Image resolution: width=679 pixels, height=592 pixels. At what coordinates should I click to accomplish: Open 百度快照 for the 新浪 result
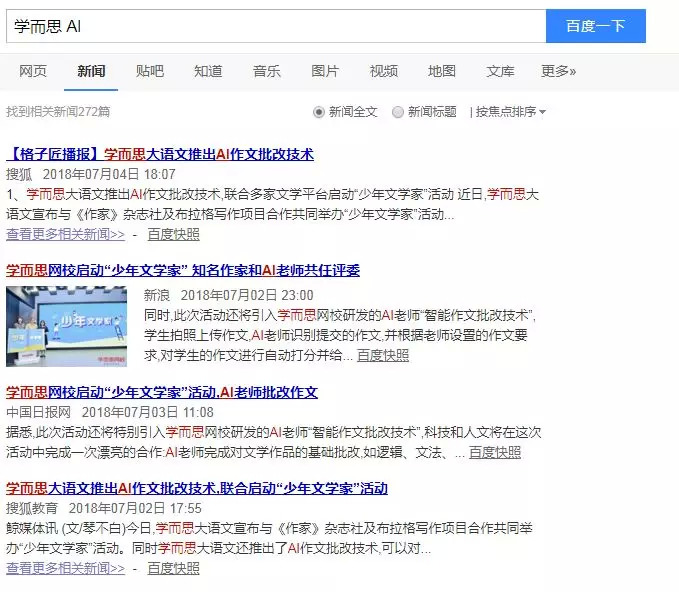383,355
